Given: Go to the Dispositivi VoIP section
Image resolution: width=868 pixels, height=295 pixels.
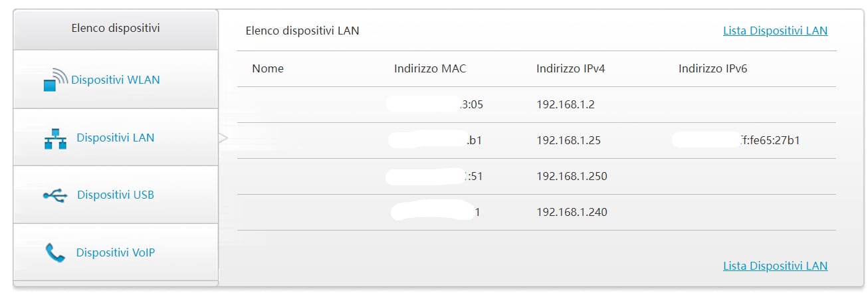Looking at the screenshot, I should click(116, 252).
